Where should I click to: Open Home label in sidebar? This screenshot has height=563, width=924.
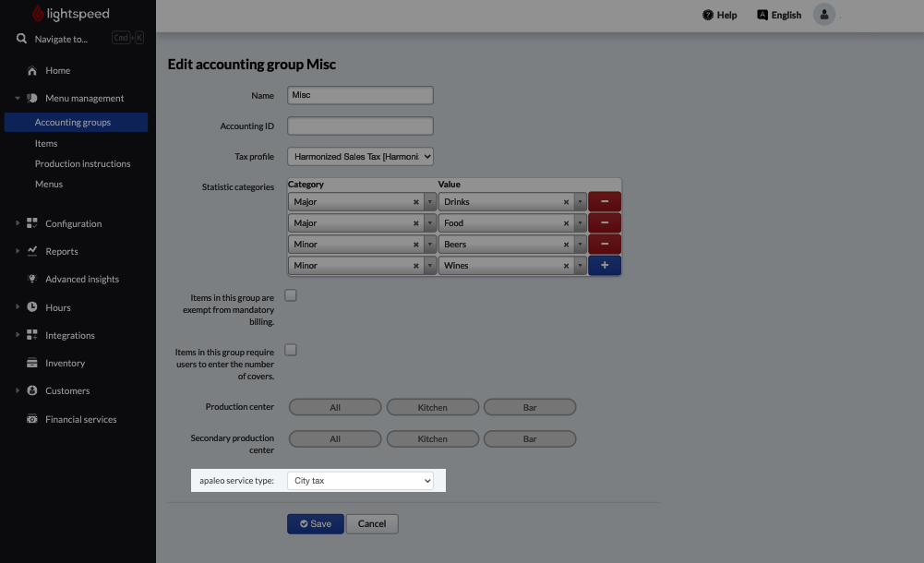pos(58,71)
